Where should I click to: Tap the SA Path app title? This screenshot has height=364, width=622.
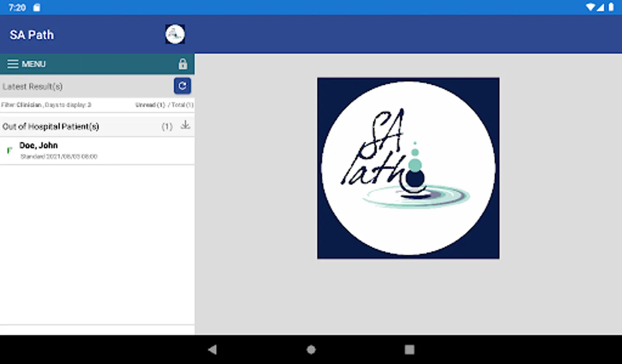pyautogui.click(x=32, y=35)
